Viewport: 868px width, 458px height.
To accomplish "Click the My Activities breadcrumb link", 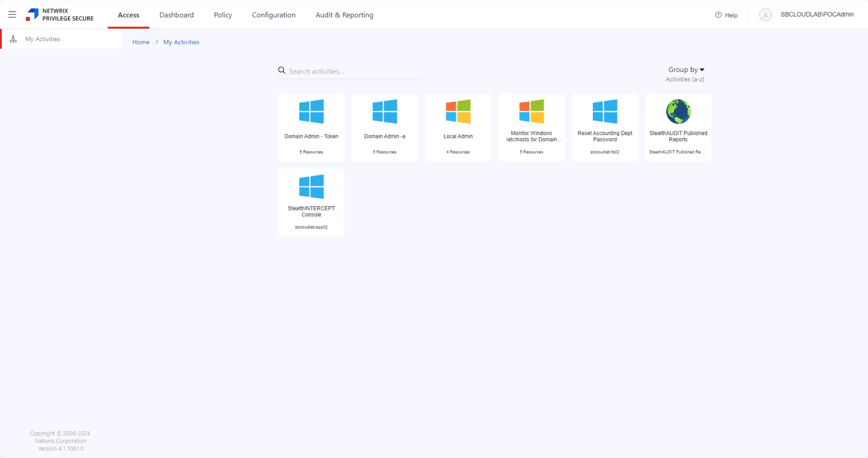I will click(x=181, y=42).
